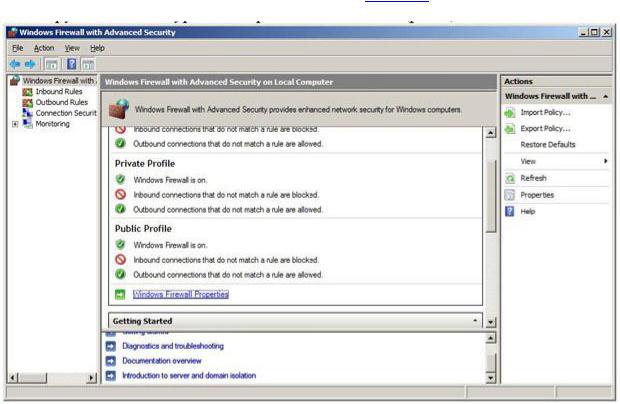The width and height of the screenshot is (620, 404).
Task: Collapse the Windows Firewall actions group
Action: point(605,96)
